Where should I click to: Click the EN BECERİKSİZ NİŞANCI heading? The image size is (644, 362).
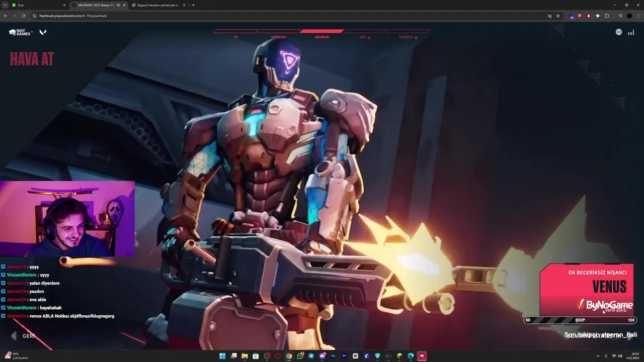point(598,273)
